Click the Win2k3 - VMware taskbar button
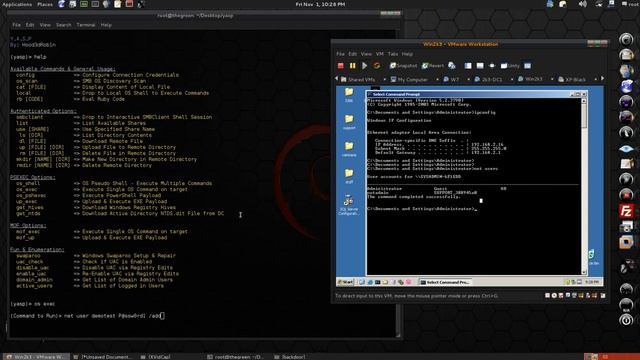 coord(36,357)
